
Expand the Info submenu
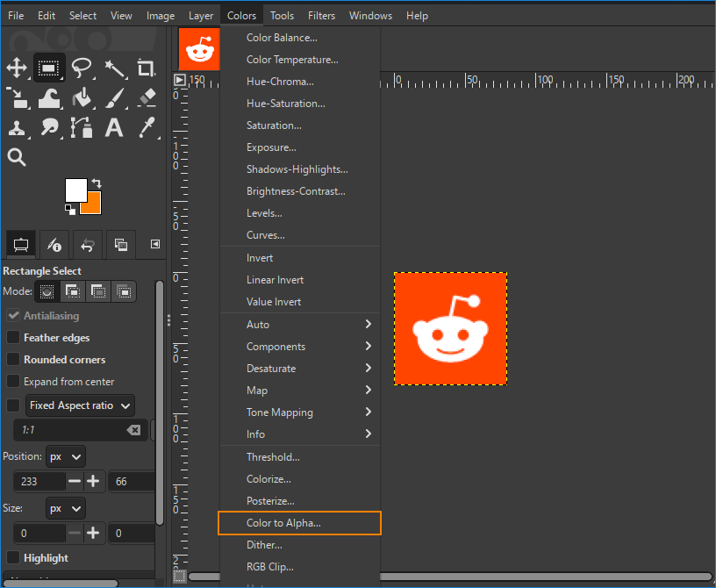300,434
